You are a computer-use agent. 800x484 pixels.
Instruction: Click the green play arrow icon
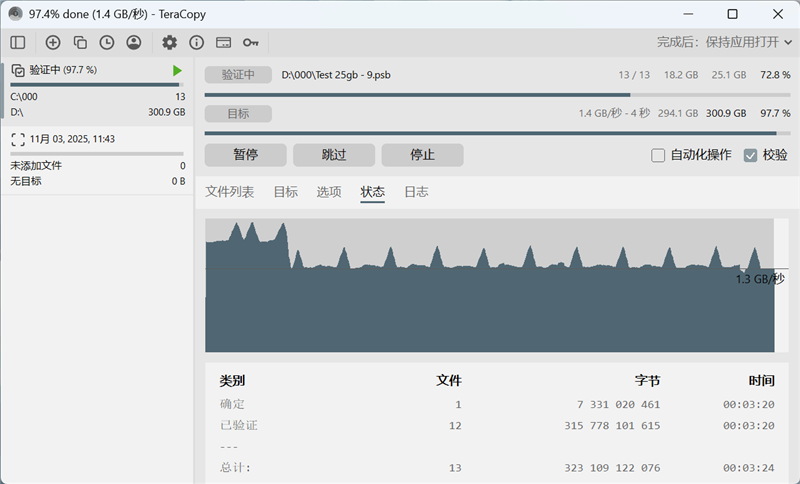coord(177,70)
